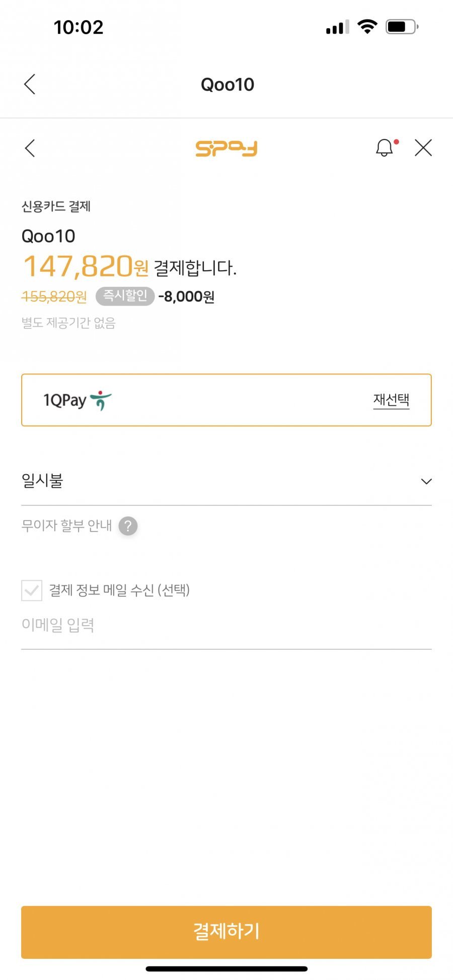Tap the SPay back chevron
Viewport: 453px width, 980px height.
[x=30, y=148]
